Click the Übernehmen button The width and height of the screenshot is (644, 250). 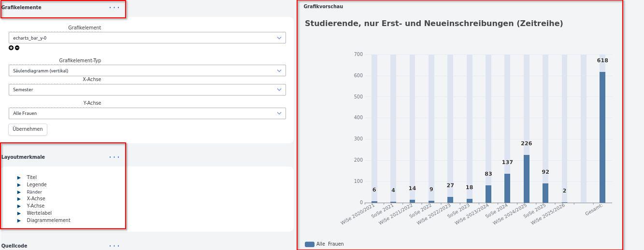[28, 129]
